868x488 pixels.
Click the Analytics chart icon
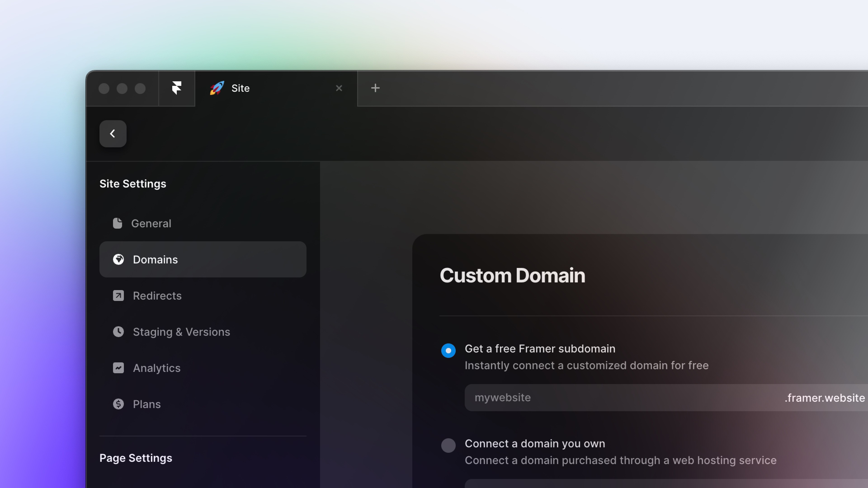tap(118, 368)
